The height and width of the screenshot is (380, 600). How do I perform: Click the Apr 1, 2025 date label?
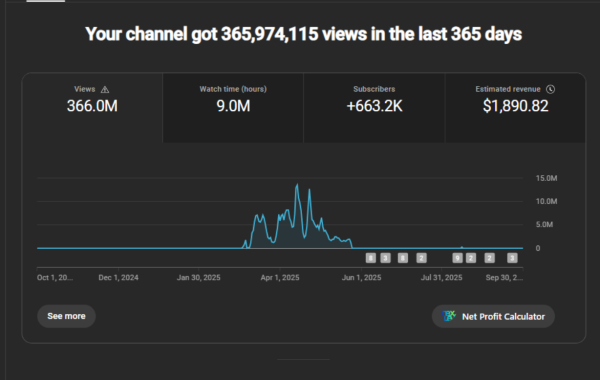[x=280, y=277]
